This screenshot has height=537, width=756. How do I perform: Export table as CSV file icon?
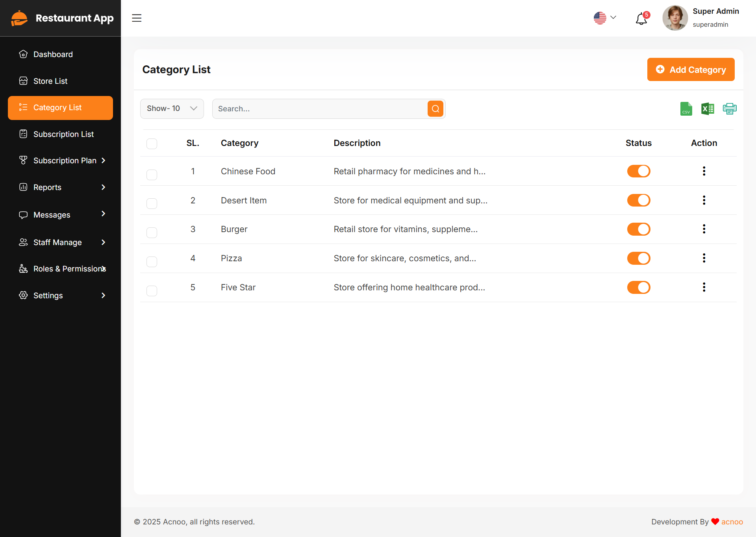click(686, 109)
